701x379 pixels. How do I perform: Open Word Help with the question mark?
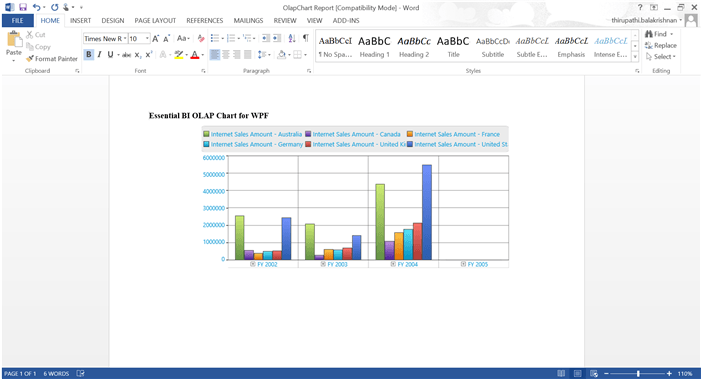click(640, 7)
